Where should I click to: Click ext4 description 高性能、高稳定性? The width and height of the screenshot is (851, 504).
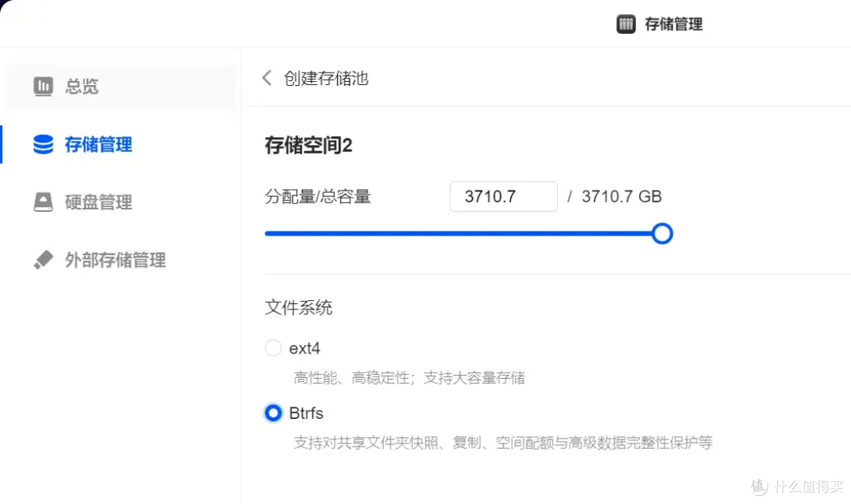(x=409, y=377)
